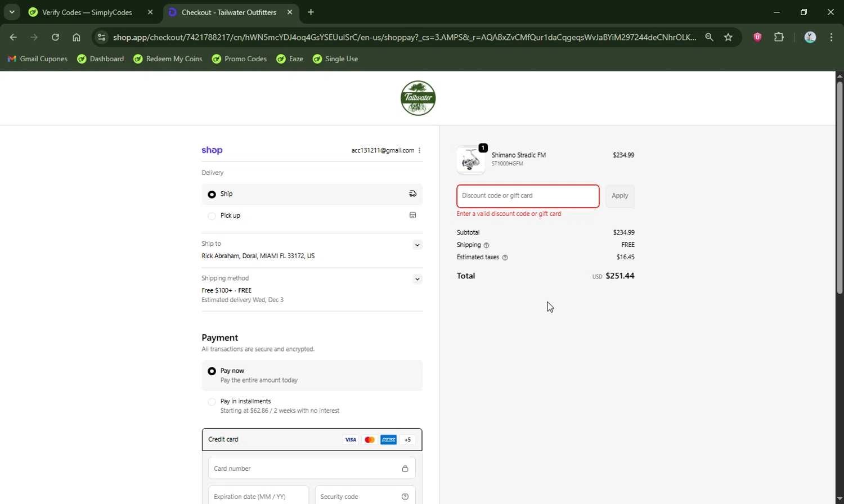Open the Redeem My Coins bookmark
Viewport: 844px width, 504px height.
coord(168,58)
